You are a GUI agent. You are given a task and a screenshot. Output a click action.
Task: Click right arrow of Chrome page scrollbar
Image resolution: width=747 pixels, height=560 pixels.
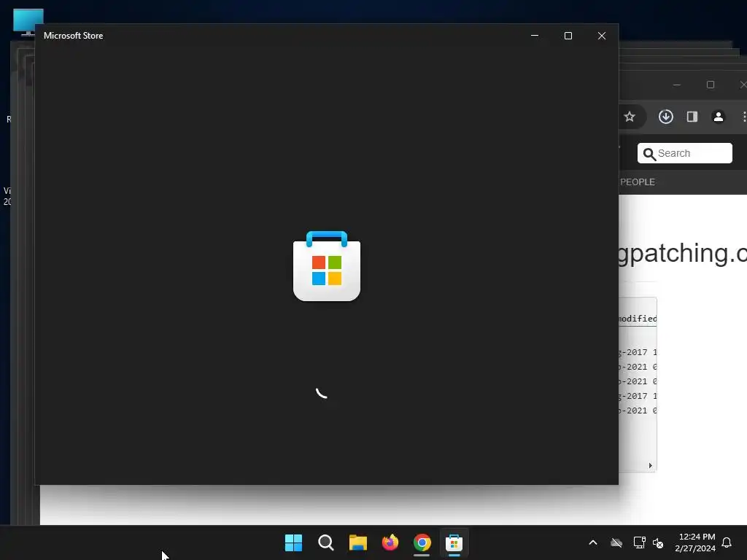650,466
